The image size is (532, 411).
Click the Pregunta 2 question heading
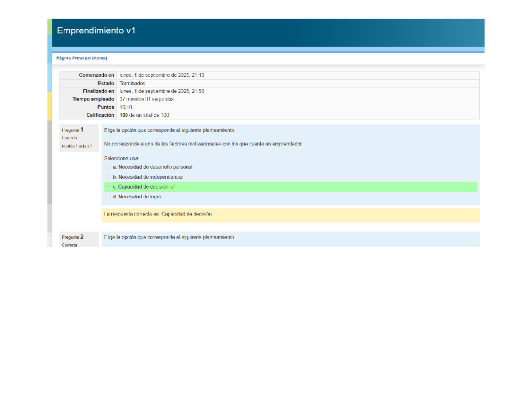click(73, 237)
